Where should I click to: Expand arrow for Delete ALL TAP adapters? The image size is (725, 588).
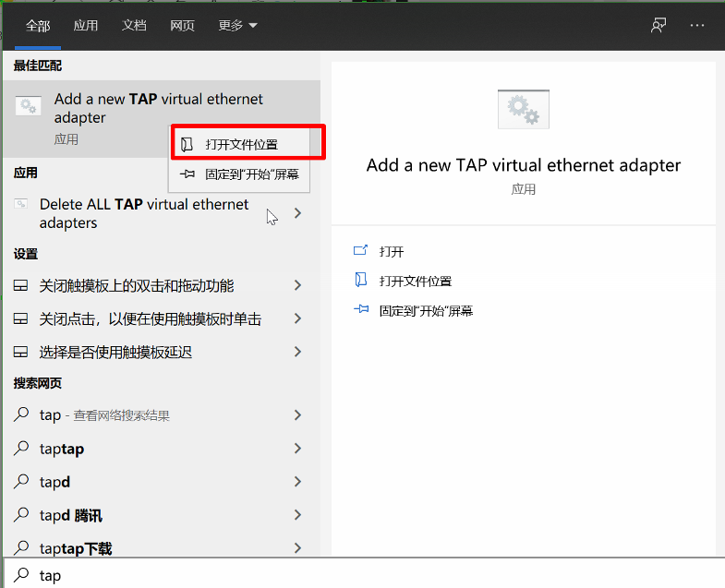point(297,213)
